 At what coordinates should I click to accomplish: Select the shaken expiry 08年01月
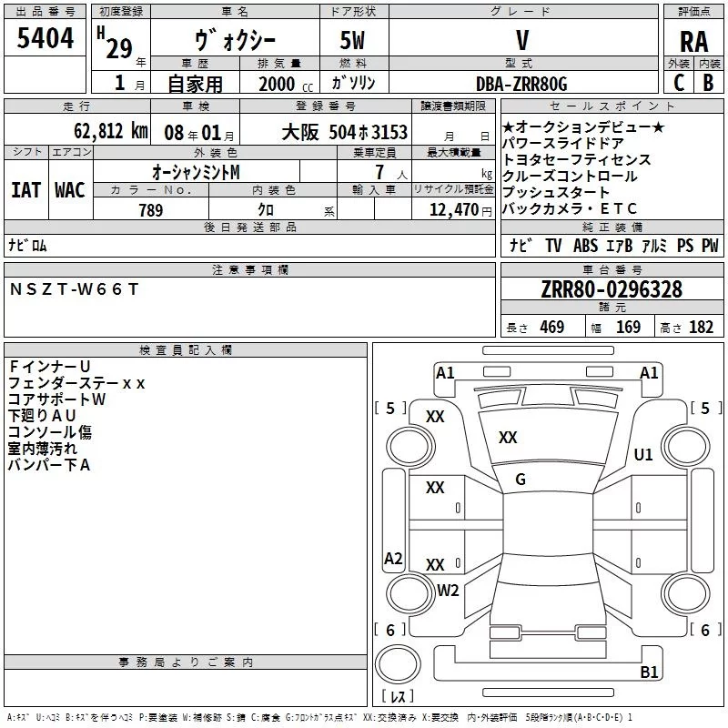coord(199,133)
